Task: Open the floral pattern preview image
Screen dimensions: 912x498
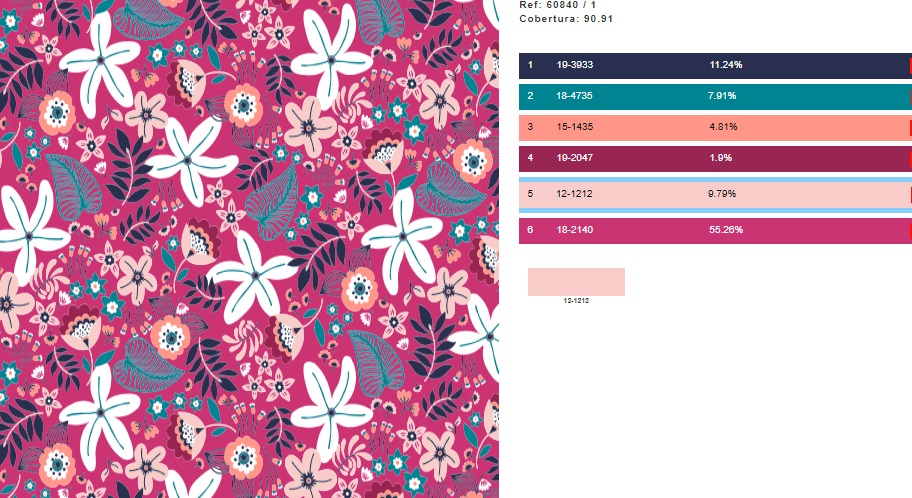Action: [x=249, y=249]
